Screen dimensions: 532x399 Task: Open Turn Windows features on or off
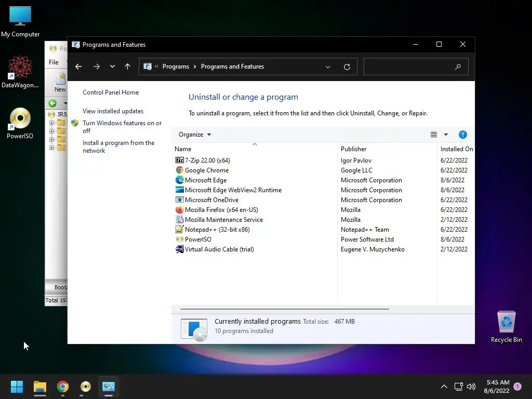pos(122,127)
